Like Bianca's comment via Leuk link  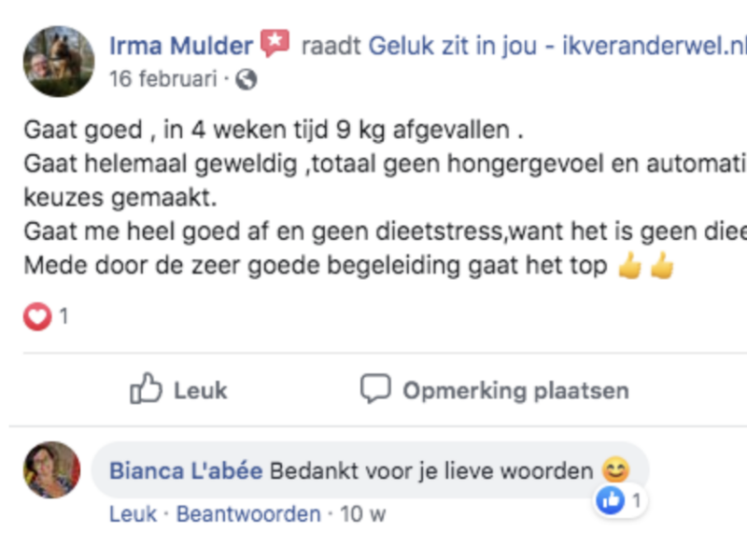[133, 514]
